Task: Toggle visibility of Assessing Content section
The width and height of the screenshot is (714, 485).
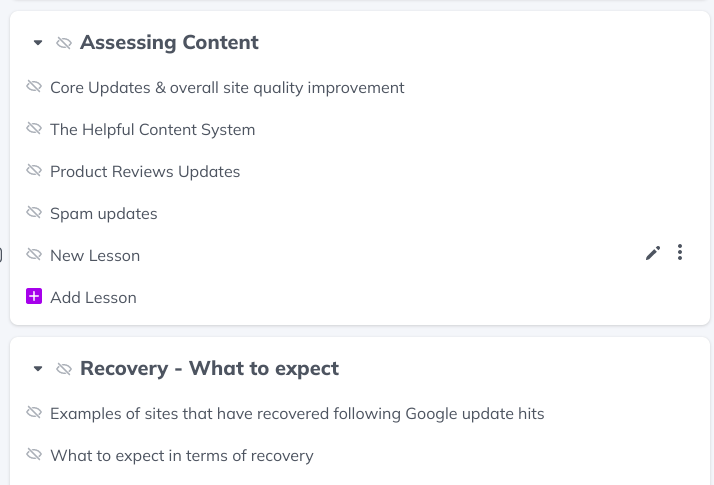Action: pyautogui.click(x=64, y=43)
